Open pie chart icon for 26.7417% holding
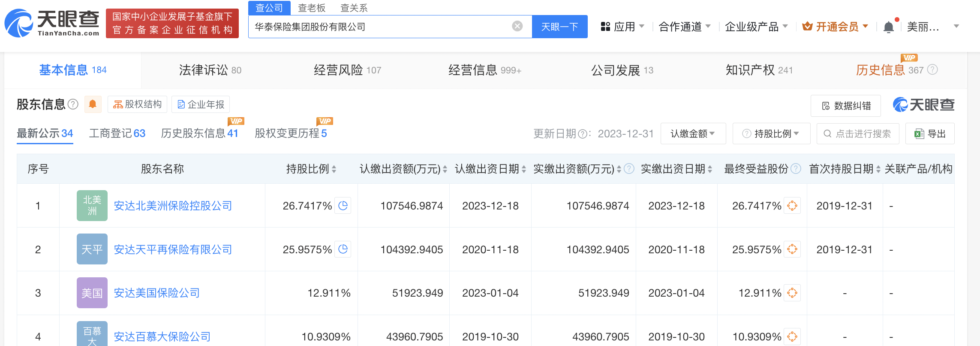The image size is (980, 346). point(343,206)
